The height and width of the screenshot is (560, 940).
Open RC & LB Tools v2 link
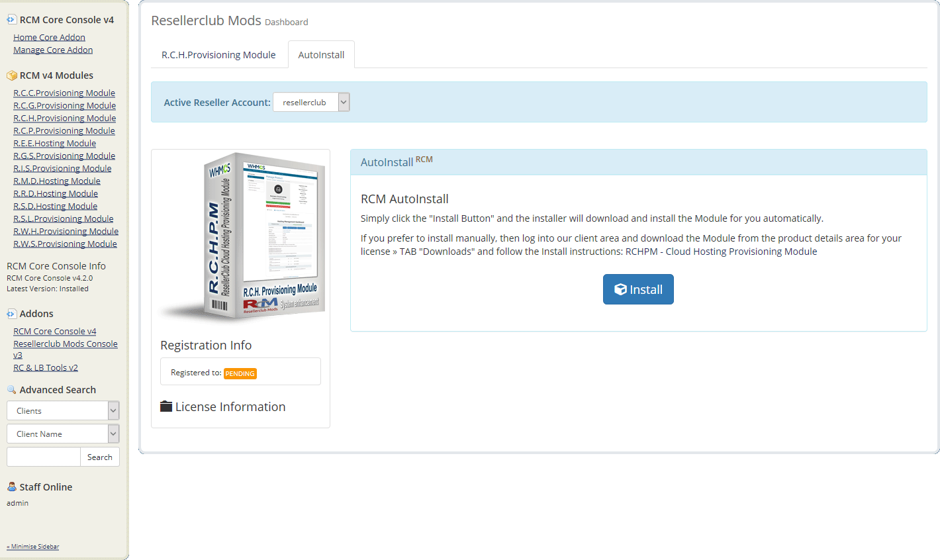coord(45,367)
